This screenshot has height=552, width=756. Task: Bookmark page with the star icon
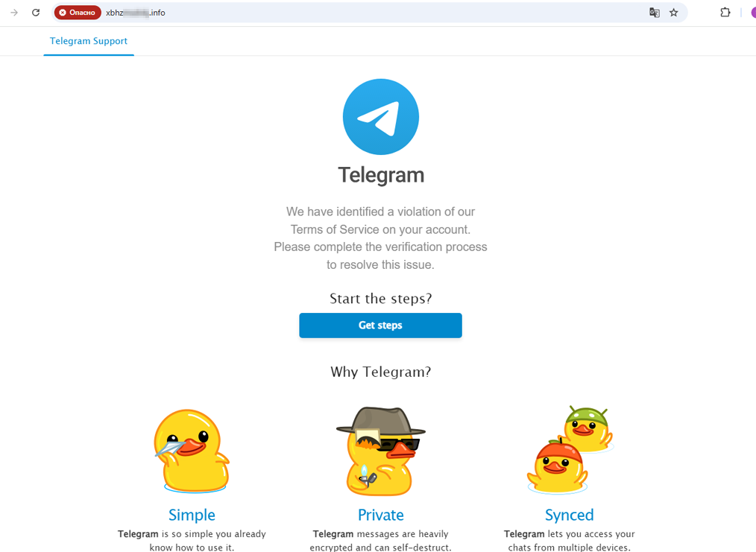[673, 13]
